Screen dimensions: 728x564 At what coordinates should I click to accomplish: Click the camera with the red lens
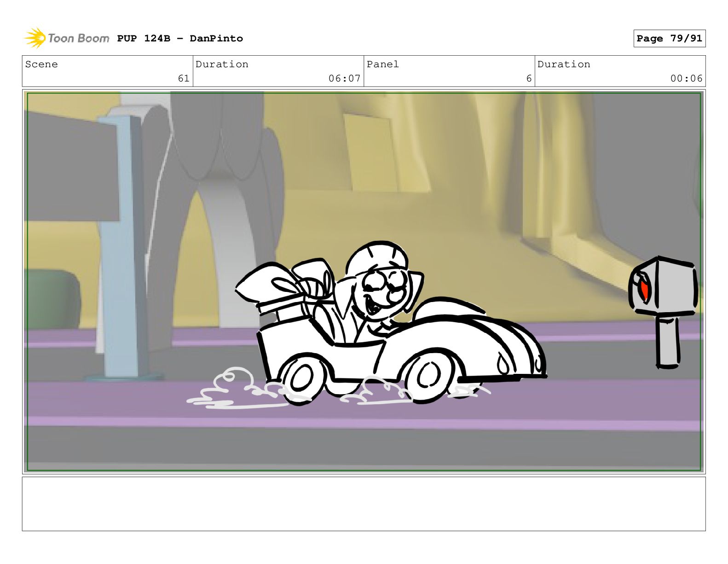click(663, 312)
